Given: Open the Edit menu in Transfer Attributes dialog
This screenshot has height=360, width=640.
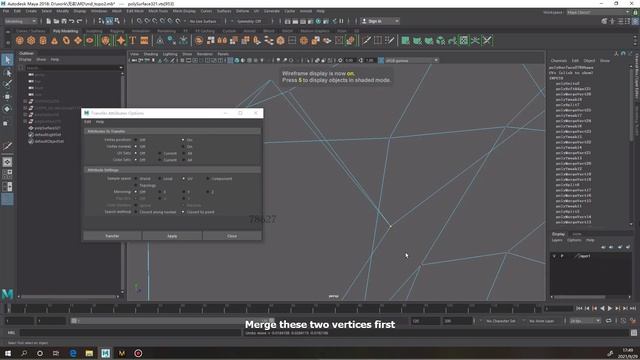Looking at the screenshot, I should click(x=88, y=122).
